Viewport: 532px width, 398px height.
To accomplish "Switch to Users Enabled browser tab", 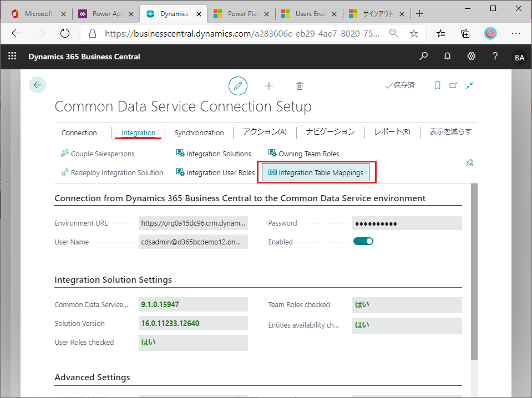I will click(x=309, y=13).
